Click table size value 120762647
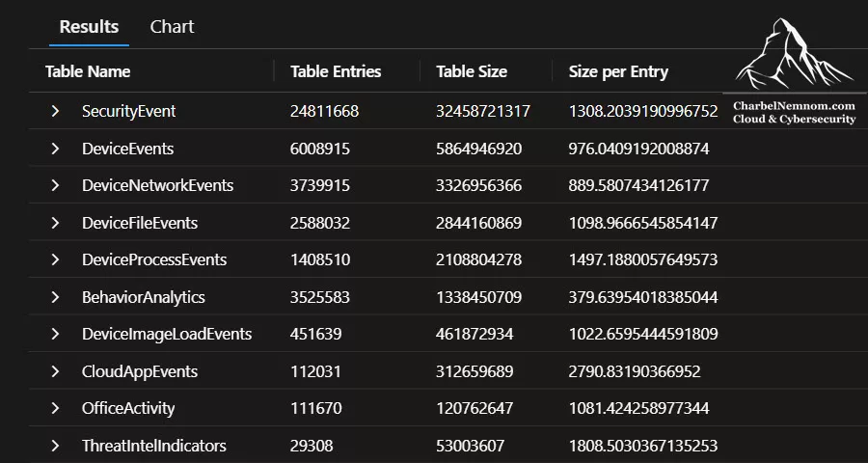868x463 pixels. pyautogui.click(x=475, y=408)
